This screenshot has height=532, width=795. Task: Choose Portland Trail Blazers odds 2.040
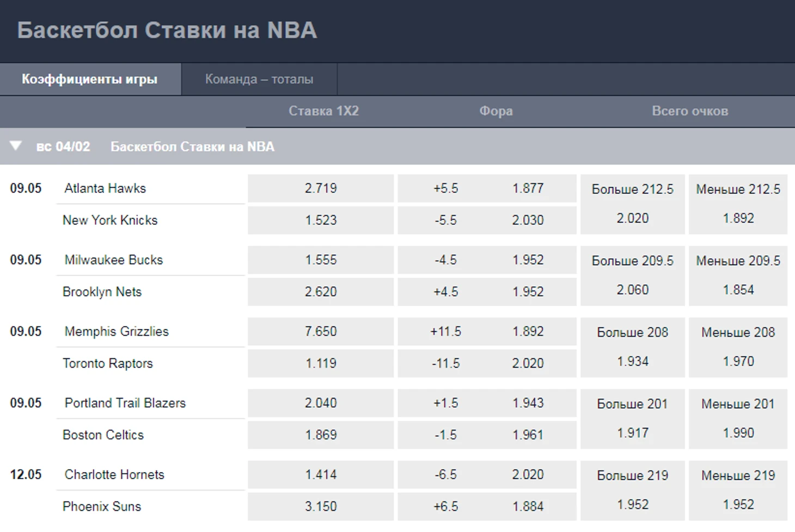coord(321,403)
